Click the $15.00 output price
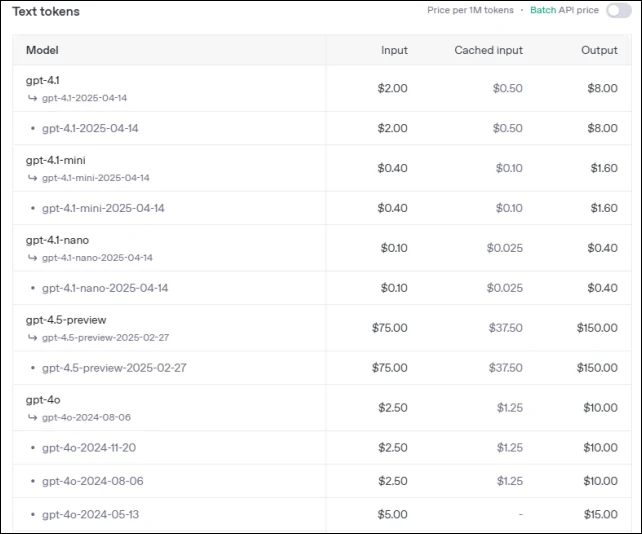 tap(600, 514)
